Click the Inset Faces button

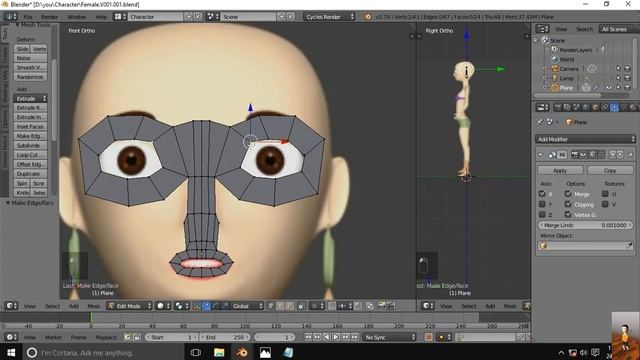coord(31,127)
